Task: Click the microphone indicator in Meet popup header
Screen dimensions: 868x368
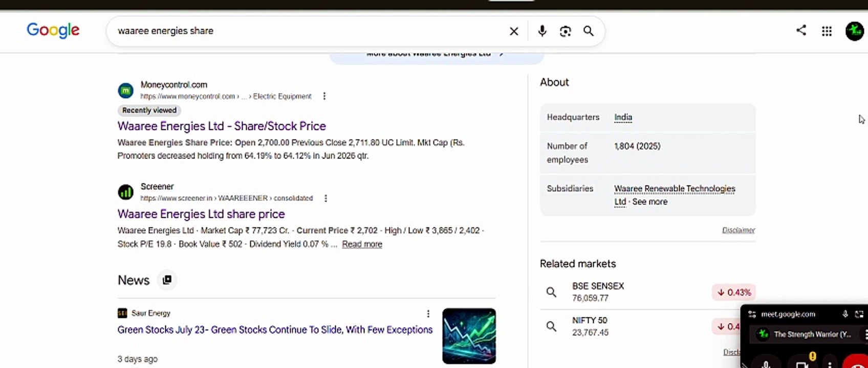Action: click(845, 314)
